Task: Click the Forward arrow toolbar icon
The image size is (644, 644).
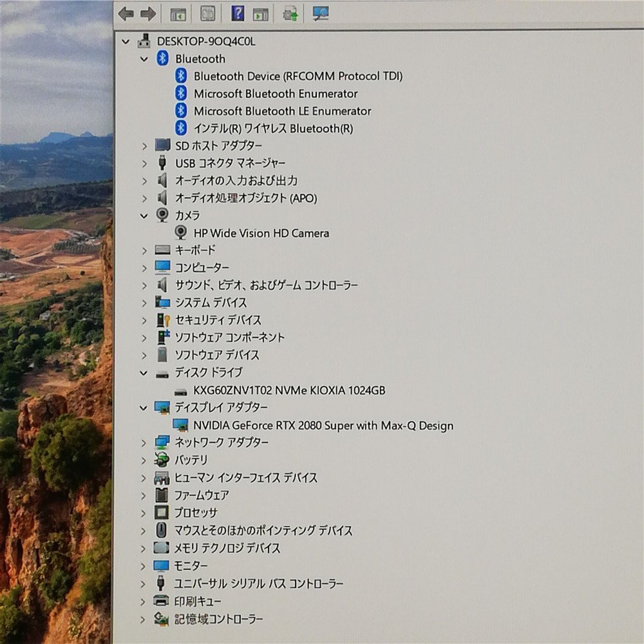Action: (148, 14)
